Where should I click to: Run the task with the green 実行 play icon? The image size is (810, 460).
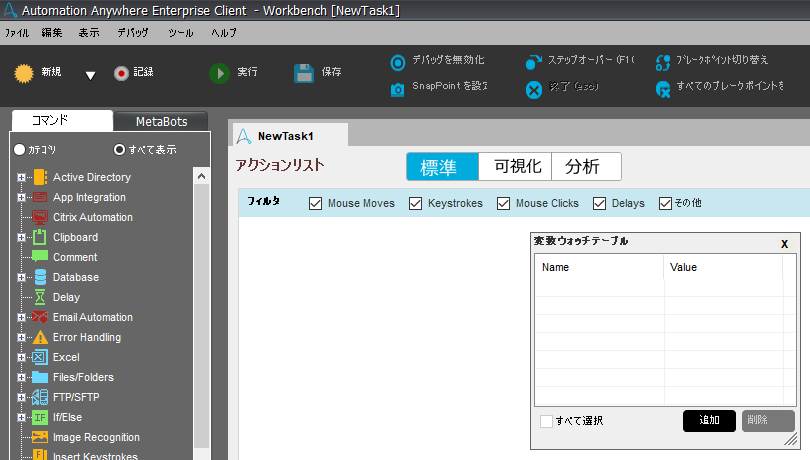pyautogui.click(x=220, y=73)
